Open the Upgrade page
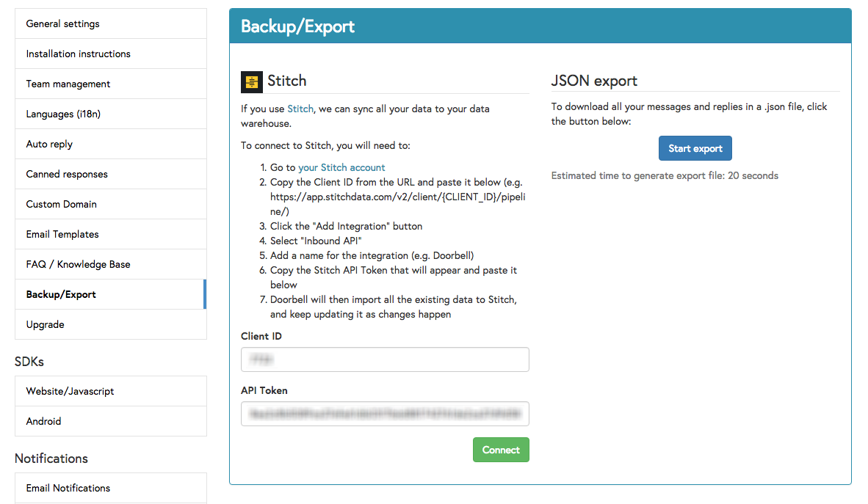 click(x=46, y=324)
